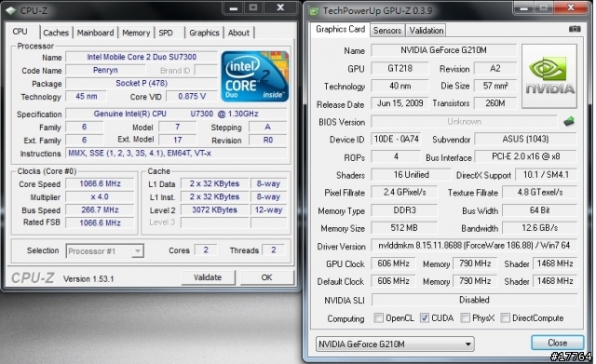Select the CPU tab in CPU-Z
This screenshot has width=596, height=364.
tap(20, 32)
